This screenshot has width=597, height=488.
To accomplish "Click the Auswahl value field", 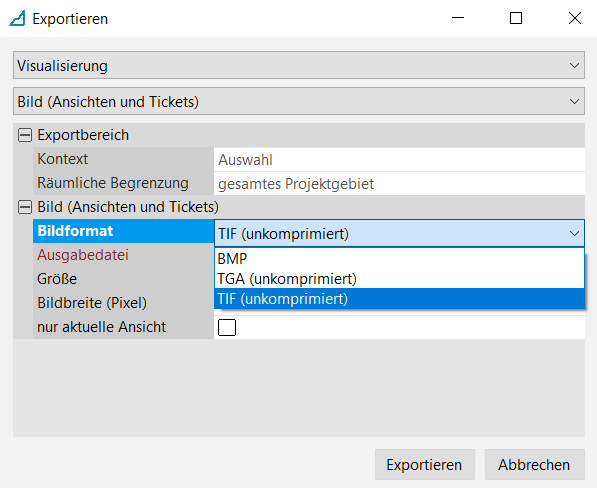I will (399, 160).
